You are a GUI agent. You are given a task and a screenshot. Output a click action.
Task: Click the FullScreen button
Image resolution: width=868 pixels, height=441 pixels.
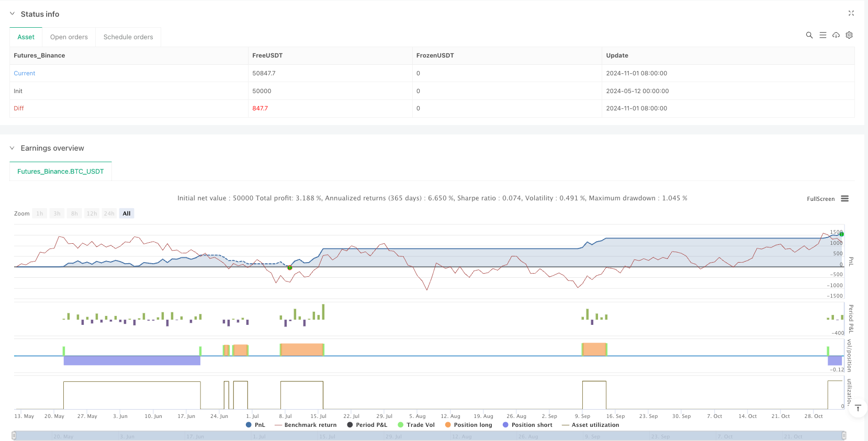(820, 199)
